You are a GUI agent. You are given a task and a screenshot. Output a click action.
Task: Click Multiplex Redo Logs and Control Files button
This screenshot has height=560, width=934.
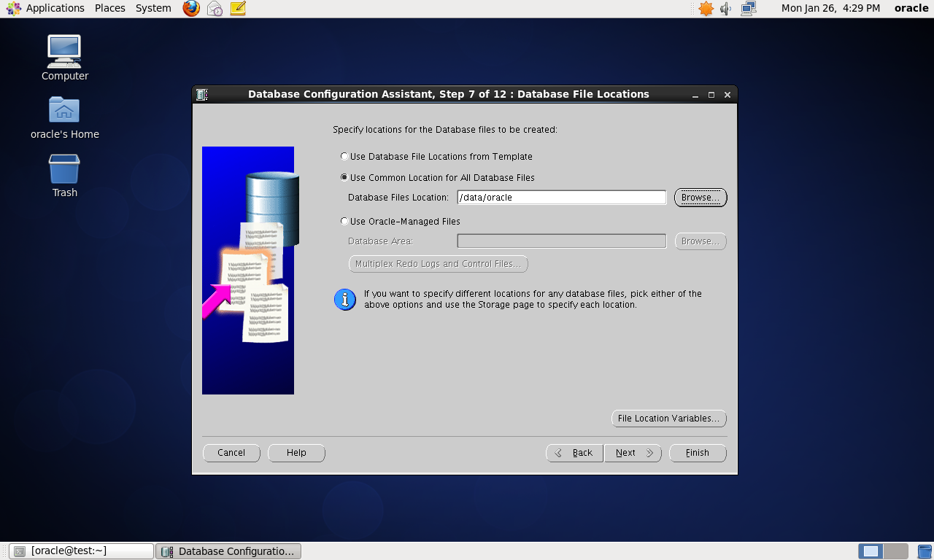[x=439, y=264]
